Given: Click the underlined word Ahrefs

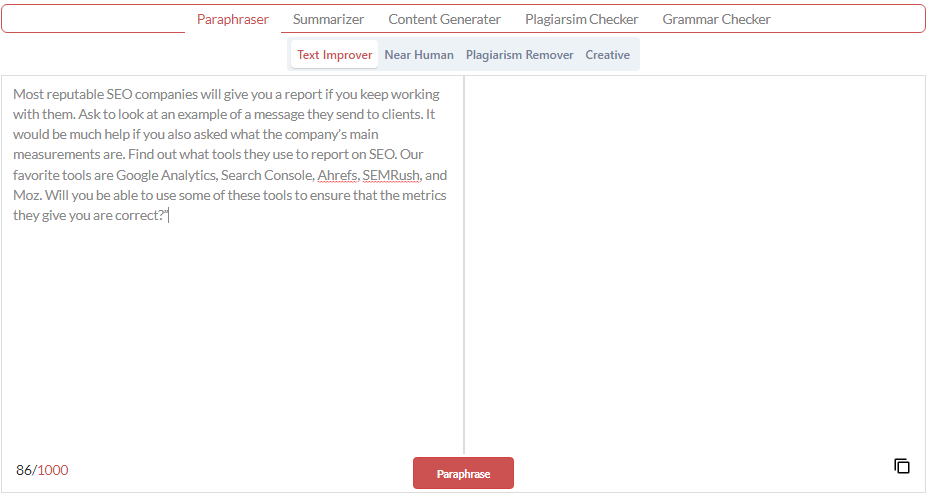Looking at the screenshot, I should tap(337, 175).
